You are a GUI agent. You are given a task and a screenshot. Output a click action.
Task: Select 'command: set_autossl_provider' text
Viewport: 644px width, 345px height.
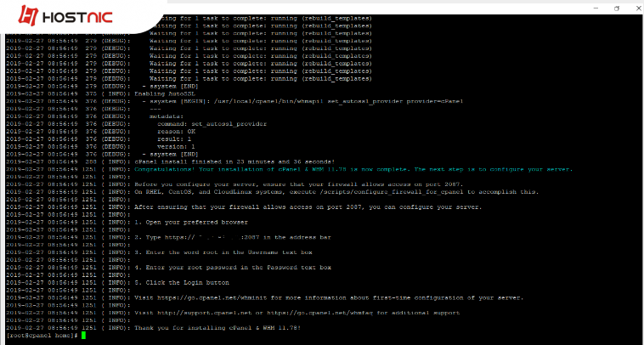(x=212, y=123)
